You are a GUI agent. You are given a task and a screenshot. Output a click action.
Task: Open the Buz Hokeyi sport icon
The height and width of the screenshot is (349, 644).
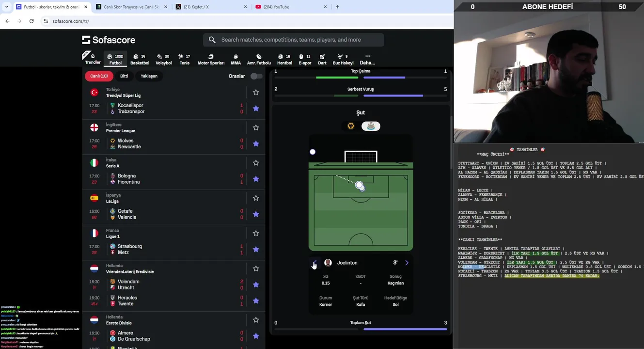tap(343, 59)
